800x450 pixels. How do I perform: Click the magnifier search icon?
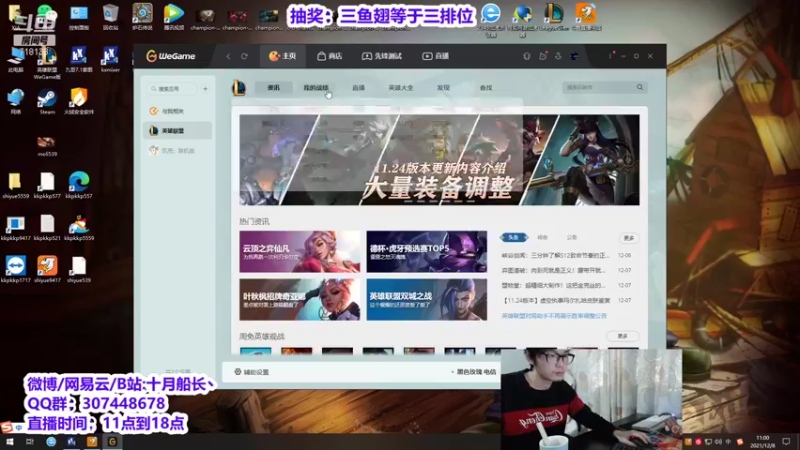pos(640,87)
